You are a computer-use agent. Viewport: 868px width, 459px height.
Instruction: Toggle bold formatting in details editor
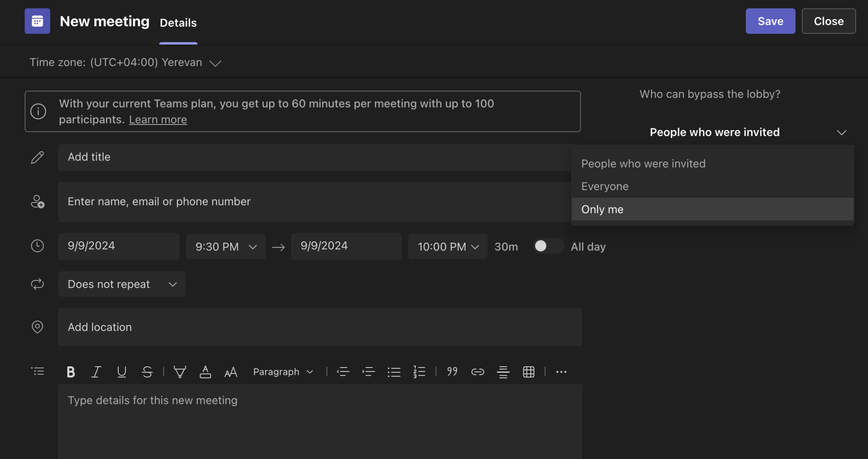coord(70,371)
